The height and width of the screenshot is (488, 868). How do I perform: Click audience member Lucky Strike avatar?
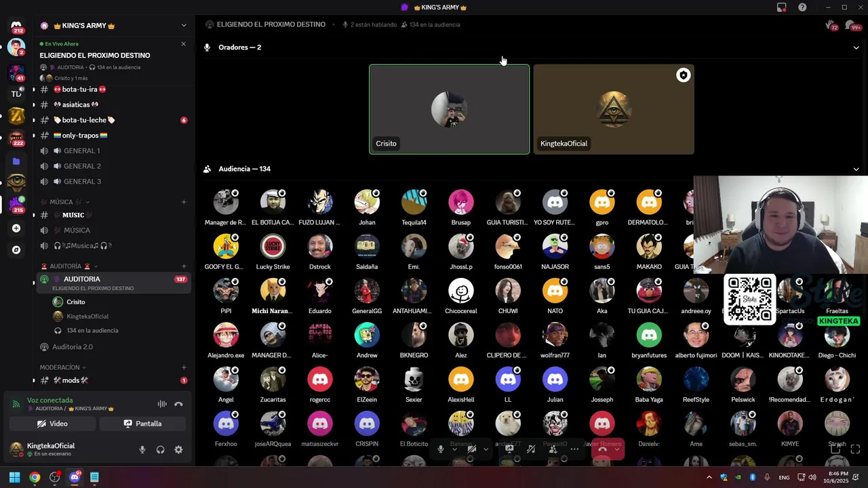pos(273,247)
